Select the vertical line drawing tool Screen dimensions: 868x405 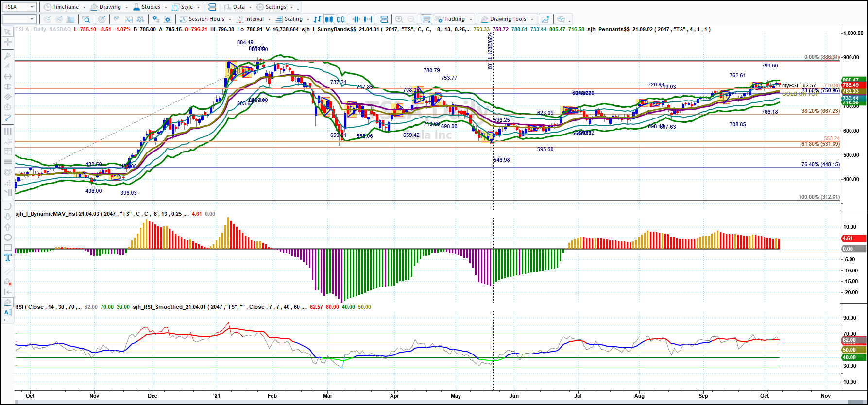7,86
